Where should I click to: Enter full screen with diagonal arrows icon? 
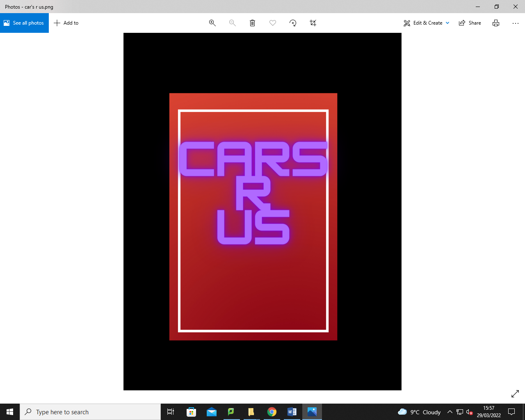click(515, 394)
